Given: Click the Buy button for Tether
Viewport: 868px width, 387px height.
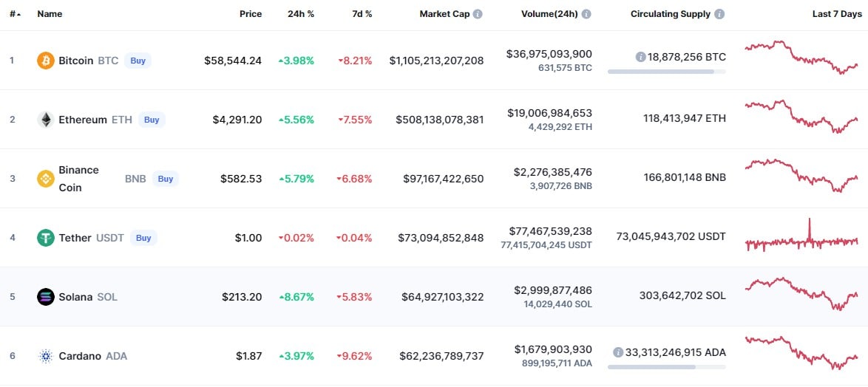Looking at the screenshot, I should [x=144, y=238].
